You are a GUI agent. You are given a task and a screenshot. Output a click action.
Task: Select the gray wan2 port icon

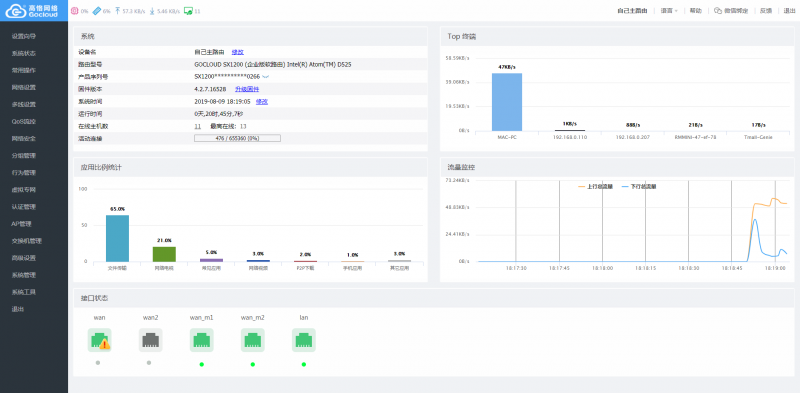tap(151, 340)
